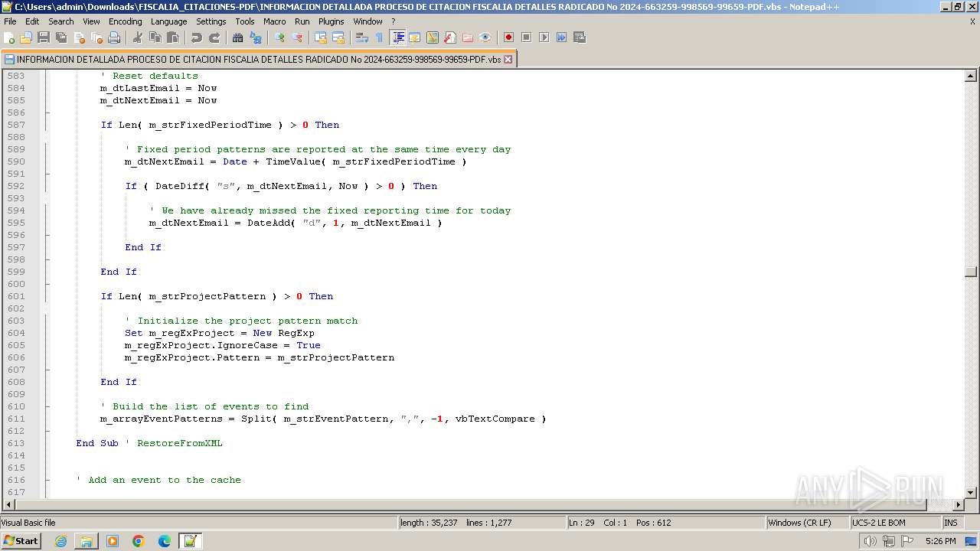
Task: Save the recorded macro icon
Action: point(580,37)
